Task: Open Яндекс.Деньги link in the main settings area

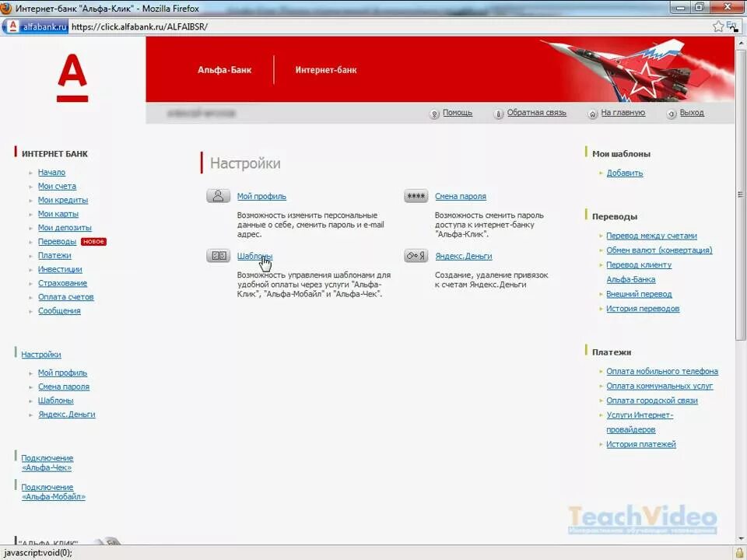Action: [464, 256]
